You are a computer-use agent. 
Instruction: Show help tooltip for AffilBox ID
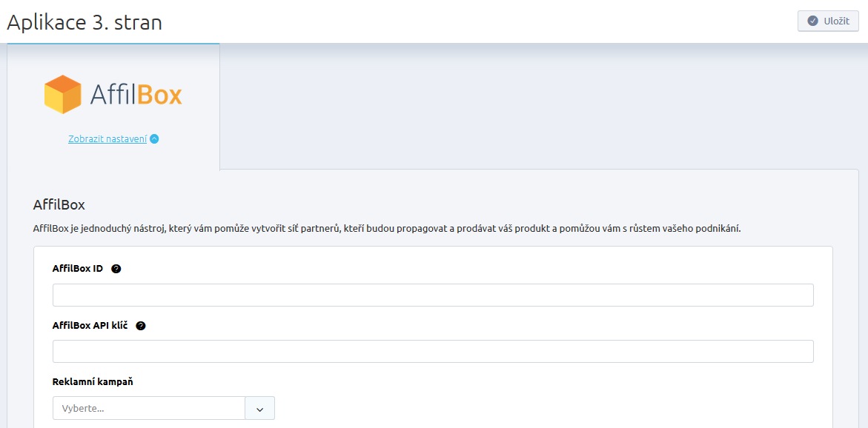pyautogui.click(x=116, y=270)
